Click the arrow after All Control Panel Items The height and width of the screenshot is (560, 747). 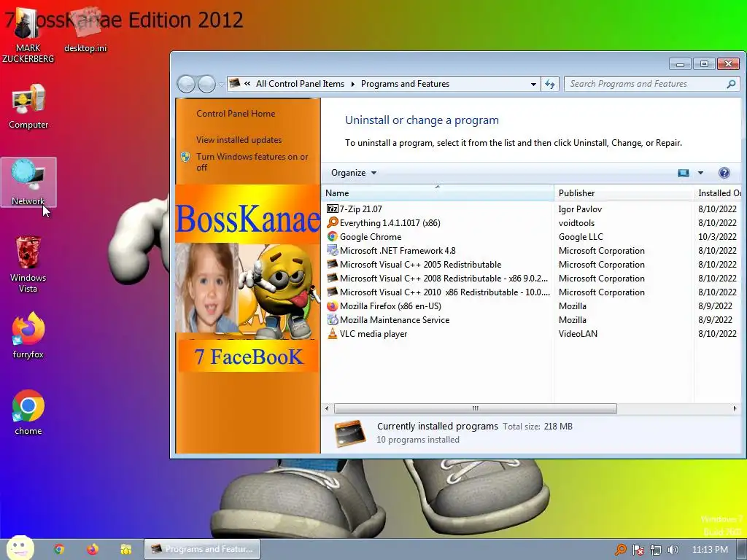352,85
